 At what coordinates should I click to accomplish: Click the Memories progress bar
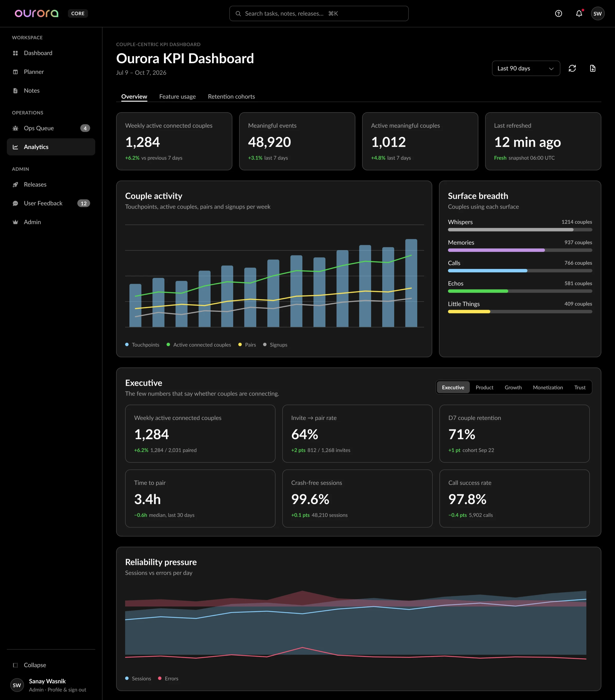520,250
